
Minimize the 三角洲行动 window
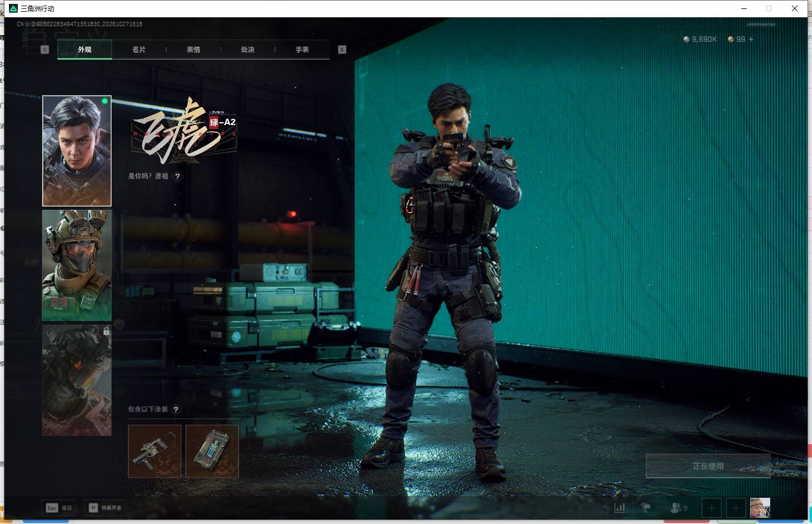744,8
